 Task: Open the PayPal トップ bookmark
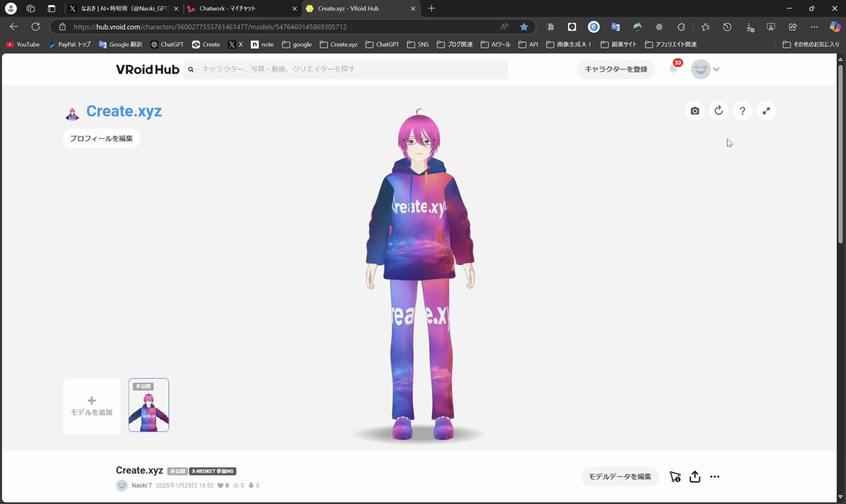pos(69,44)
